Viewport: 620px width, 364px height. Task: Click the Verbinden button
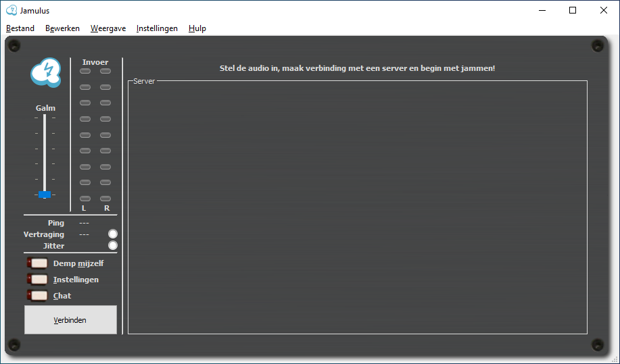click(x=70, y=320)
